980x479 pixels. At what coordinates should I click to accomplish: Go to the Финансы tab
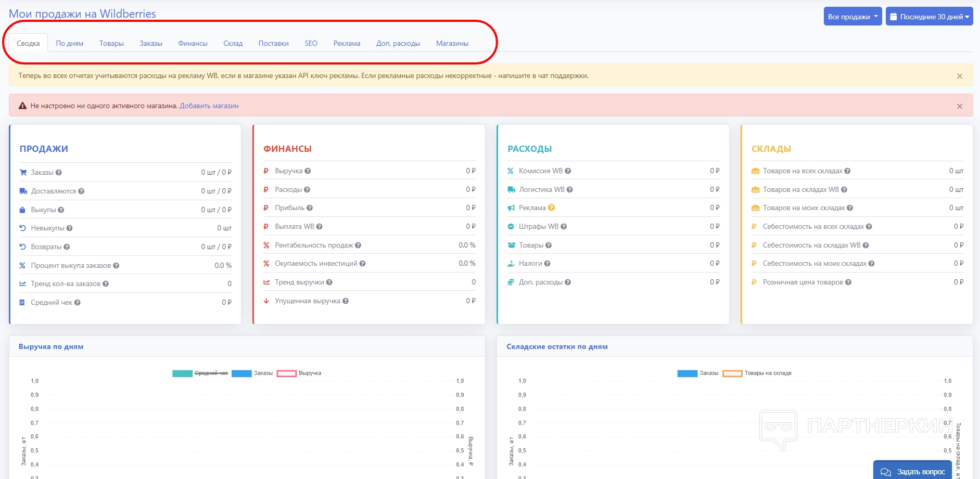[x=193, y=43]
